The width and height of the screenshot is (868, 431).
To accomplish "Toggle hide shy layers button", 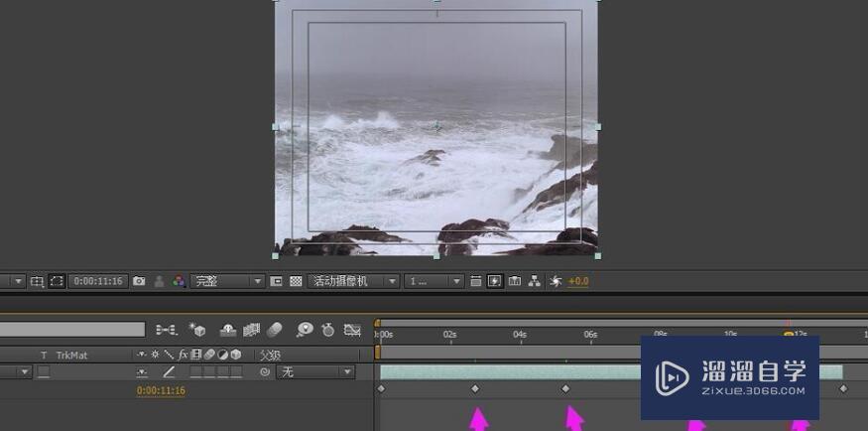I will (228, 330).
